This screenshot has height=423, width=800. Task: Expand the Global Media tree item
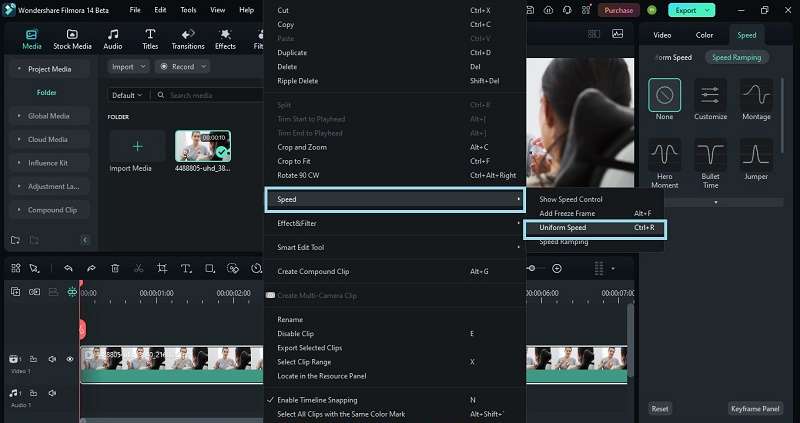click(19, 116)
